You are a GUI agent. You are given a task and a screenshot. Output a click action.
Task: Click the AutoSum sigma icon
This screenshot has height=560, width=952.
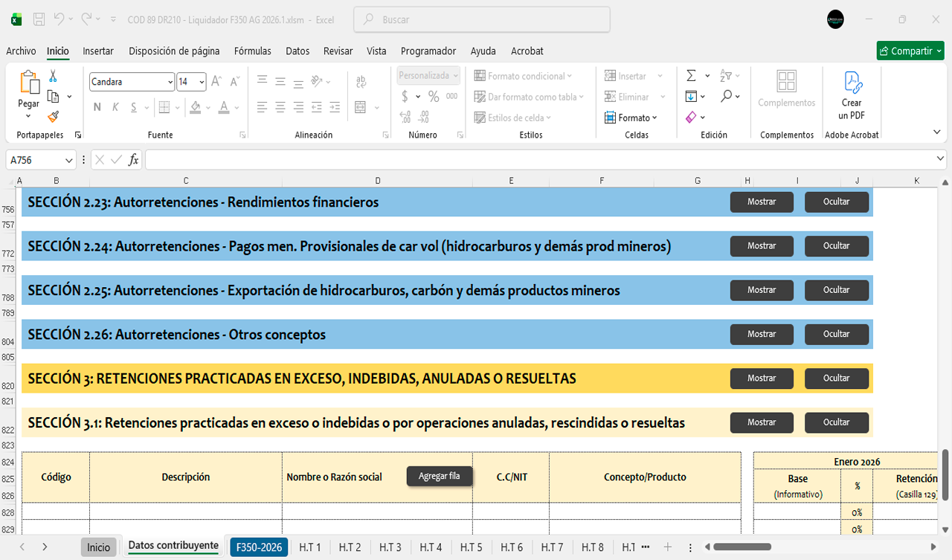[x=691, y=76]
